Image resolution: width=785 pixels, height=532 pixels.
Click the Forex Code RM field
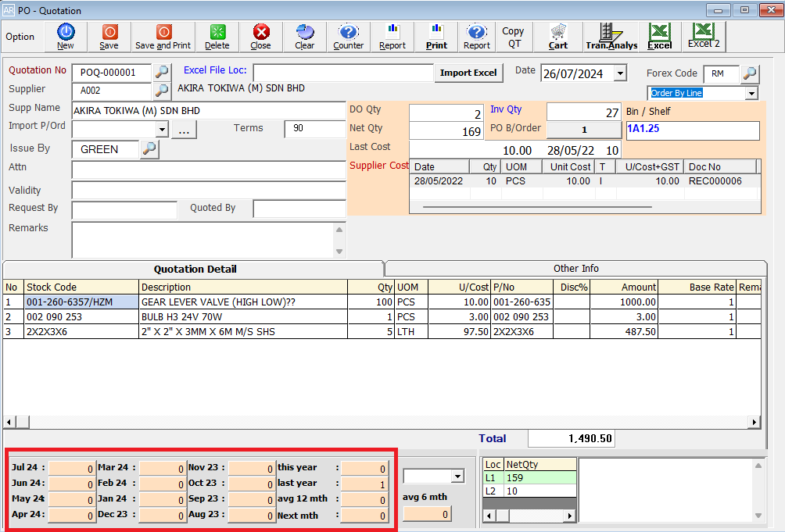point(721,73)
